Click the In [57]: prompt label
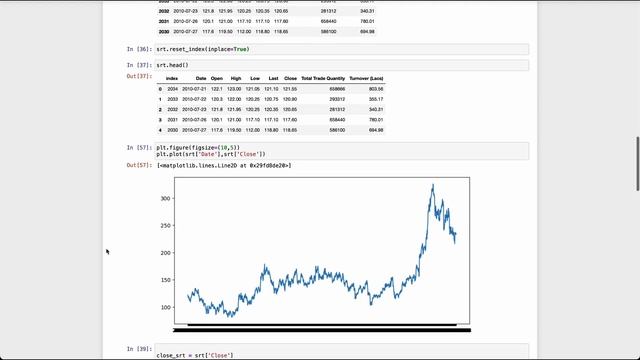 click(x=139, y=147)
